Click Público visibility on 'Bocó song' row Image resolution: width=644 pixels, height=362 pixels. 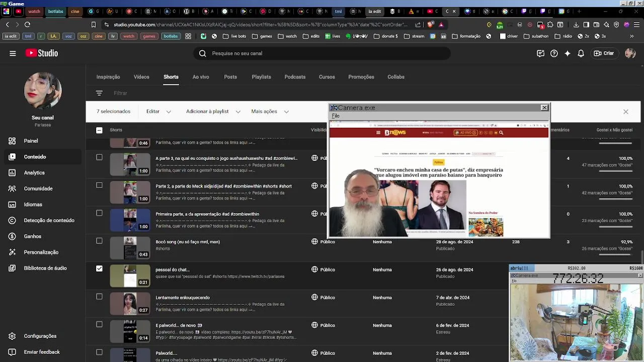[323, 242]
